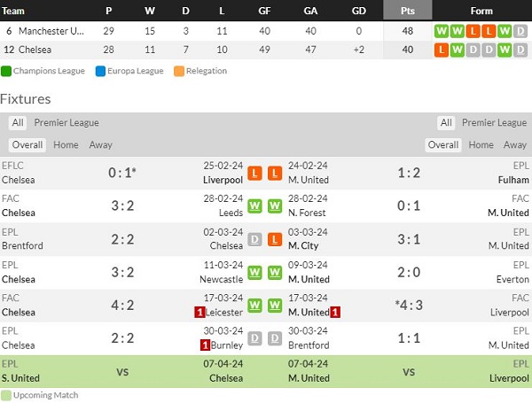Open Manchester United team link in standings
The width and height of the screenshot is (532, 403).
click(x=53, y=30)
